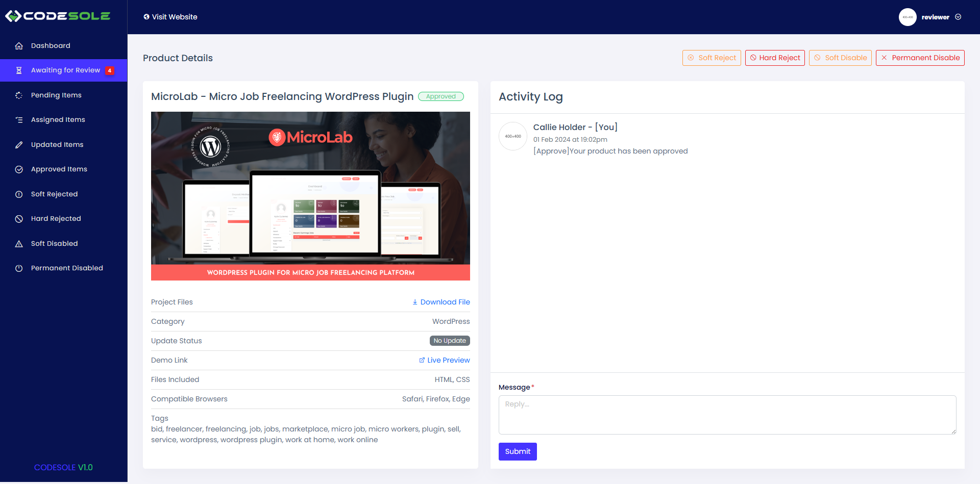Submit the reply message
This screenshot has width=980, height=484.
click(518, 451)
